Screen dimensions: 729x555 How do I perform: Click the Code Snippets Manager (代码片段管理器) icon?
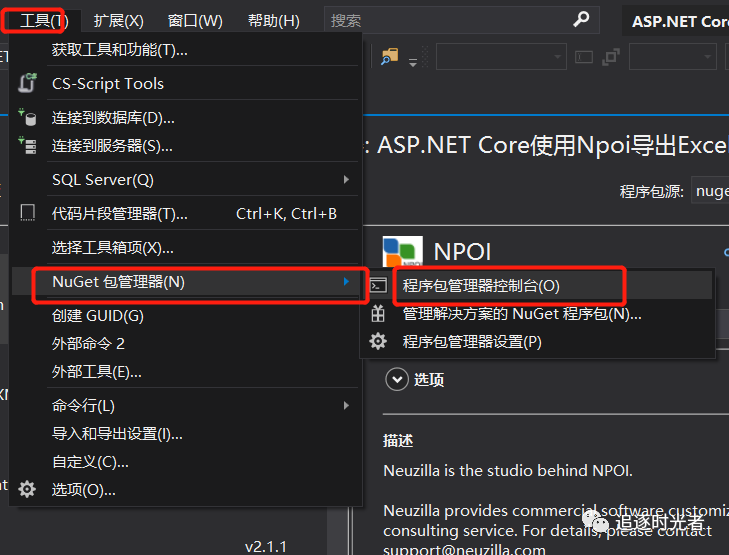[x=28, y=213]
